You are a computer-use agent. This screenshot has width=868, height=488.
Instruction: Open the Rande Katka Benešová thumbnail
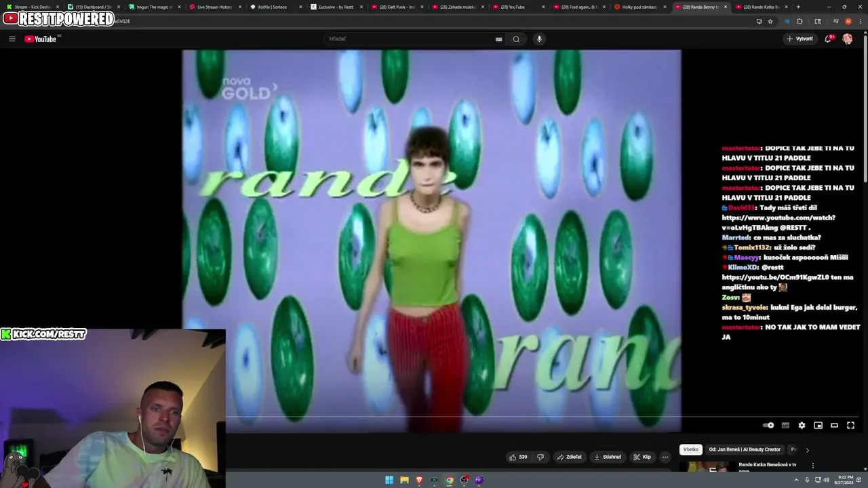(707, 467)
